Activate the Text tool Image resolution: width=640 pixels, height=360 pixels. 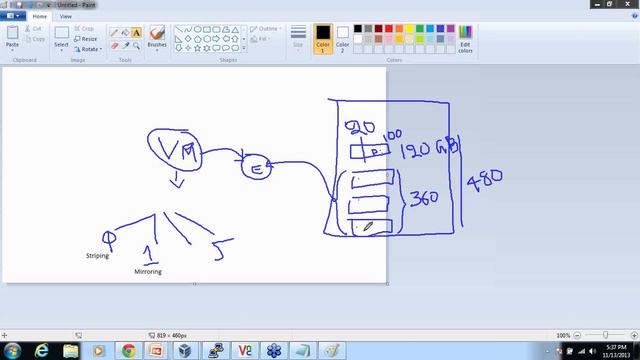[136, 33]
